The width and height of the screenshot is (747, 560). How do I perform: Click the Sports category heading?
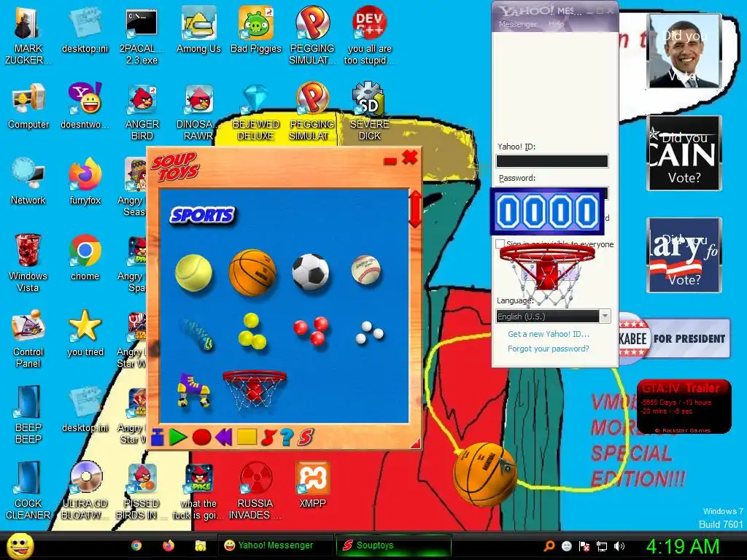(x=203, y=215)
